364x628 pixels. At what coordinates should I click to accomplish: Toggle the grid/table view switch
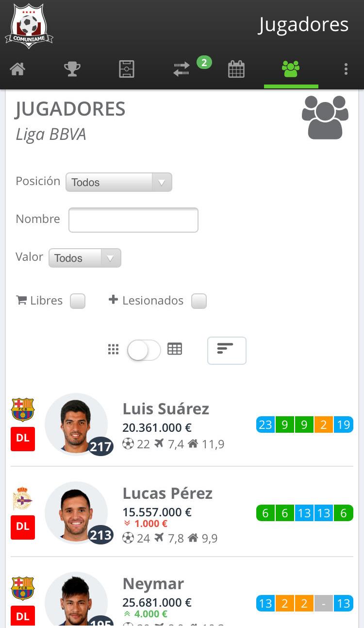click(144, 350)
